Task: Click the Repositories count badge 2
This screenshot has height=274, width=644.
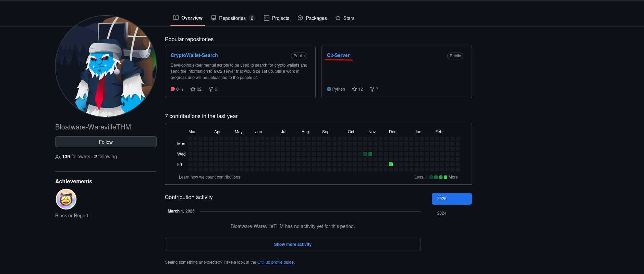Action: point(252,18)
